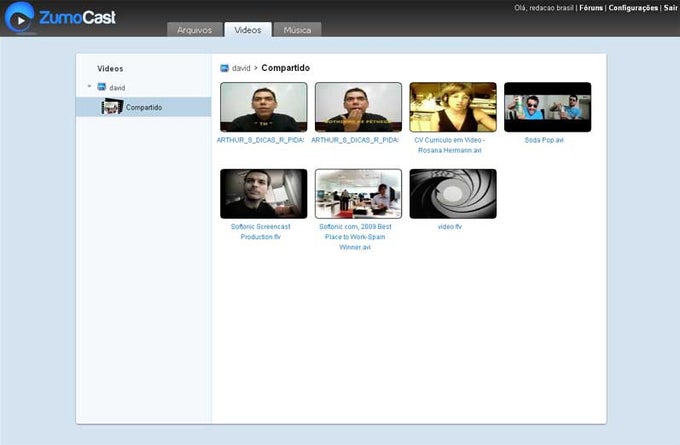Select Compartido folder in sidebar
Image resolution: width=680 pixels, height=445 pixels.
pyautogui.click(x=144, y=107)
